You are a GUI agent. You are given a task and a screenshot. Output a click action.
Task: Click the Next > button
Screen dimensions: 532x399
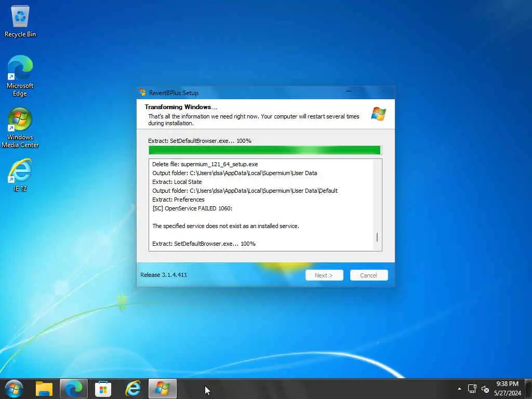(324, 275)
